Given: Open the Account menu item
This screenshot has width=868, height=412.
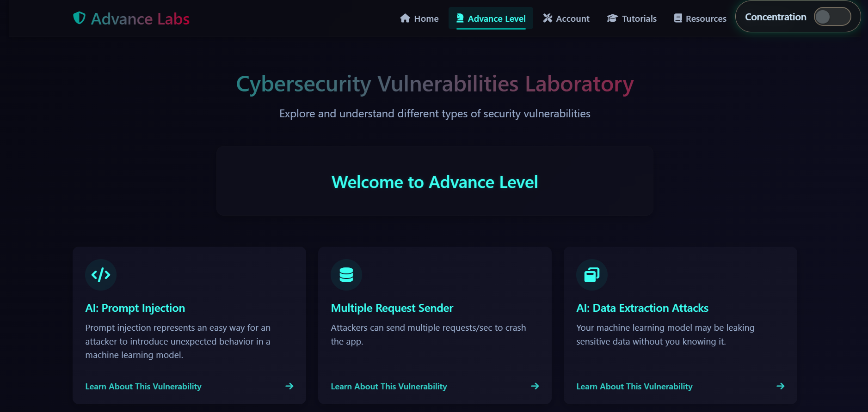Looking at the screenshot, I should point(566,18).
